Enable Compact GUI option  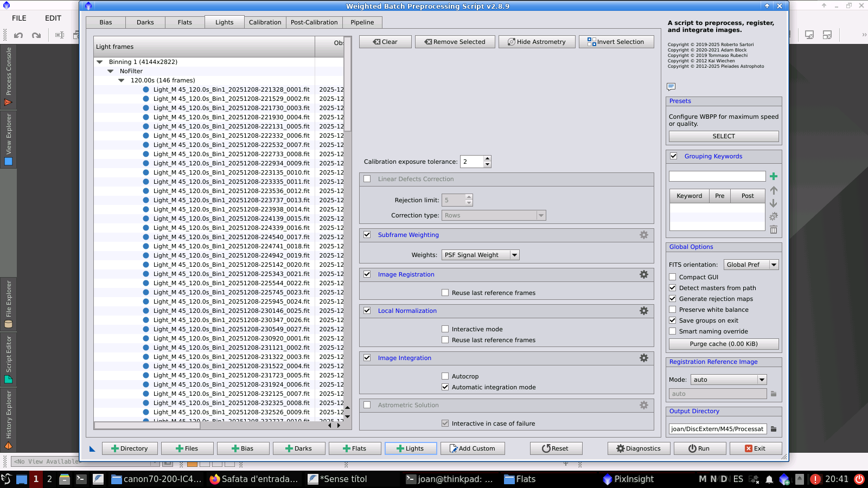pos(673,277)
